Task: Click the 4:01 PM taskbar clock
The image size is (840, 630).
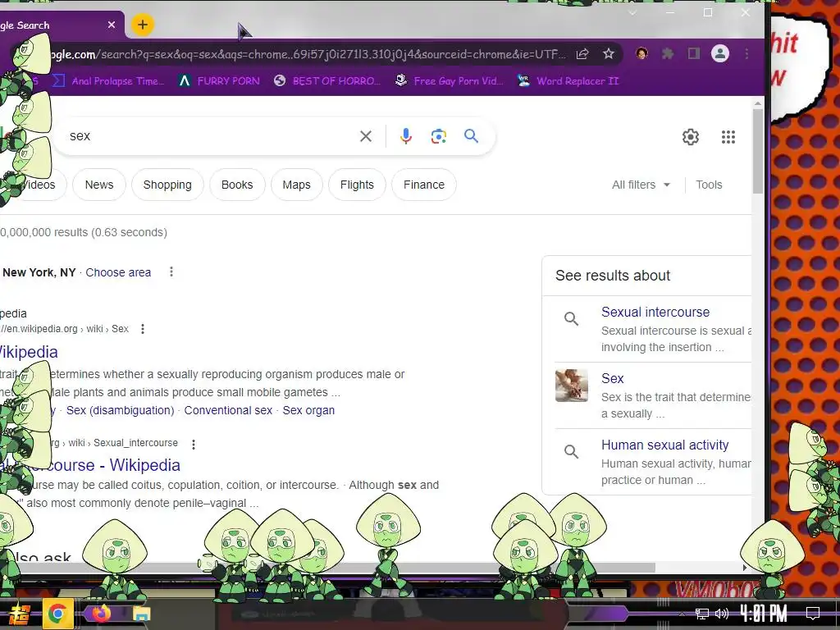Action: (764, 613)
